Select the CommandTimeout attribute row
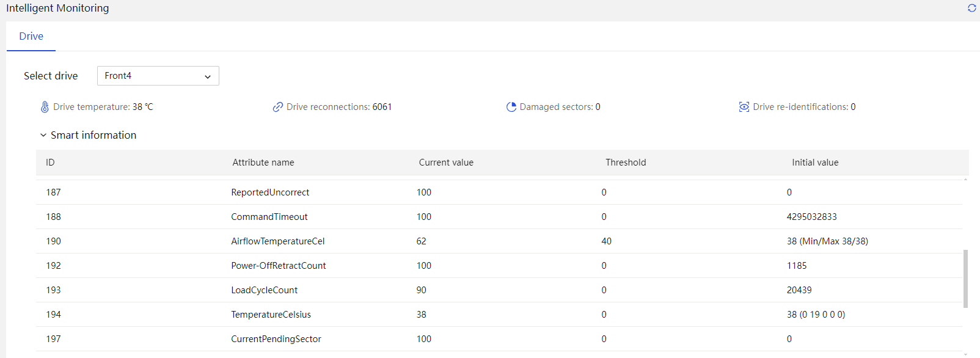 coord(499,217)
